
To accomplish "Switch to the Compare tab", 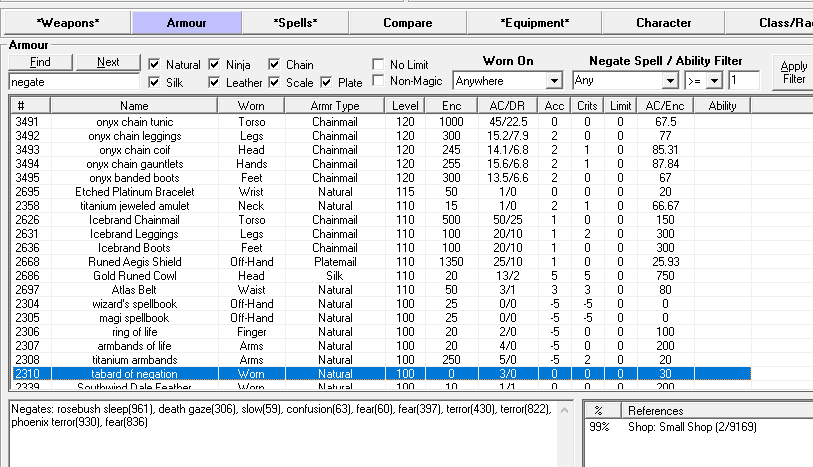I will coord(407,22).
